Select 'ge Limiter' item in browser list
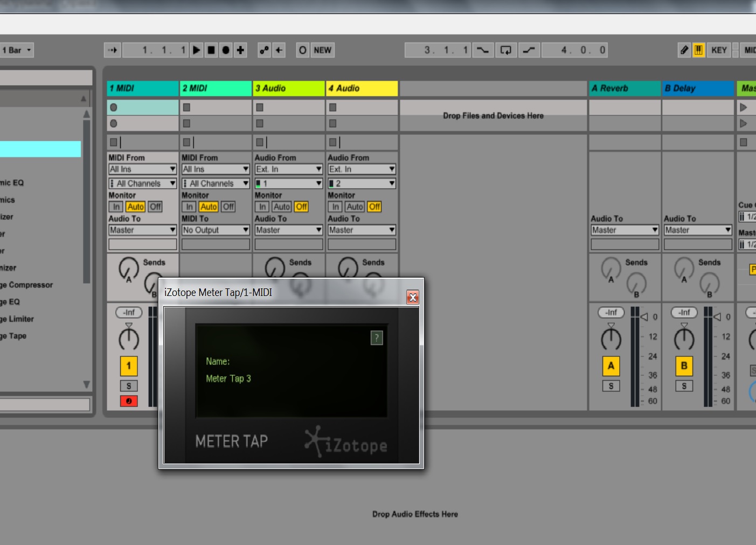The image size is (756, 545). pos(17,319)
